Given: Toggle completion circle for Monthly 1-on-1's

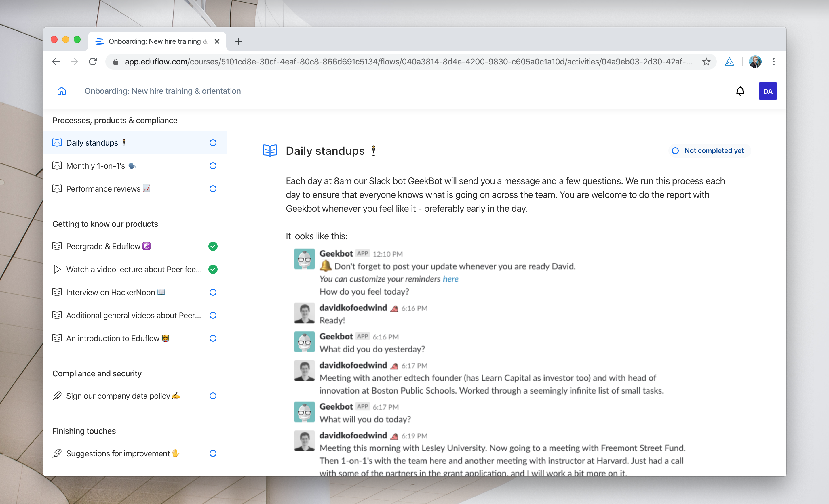Looking at the screenshot, I should 213,166.
